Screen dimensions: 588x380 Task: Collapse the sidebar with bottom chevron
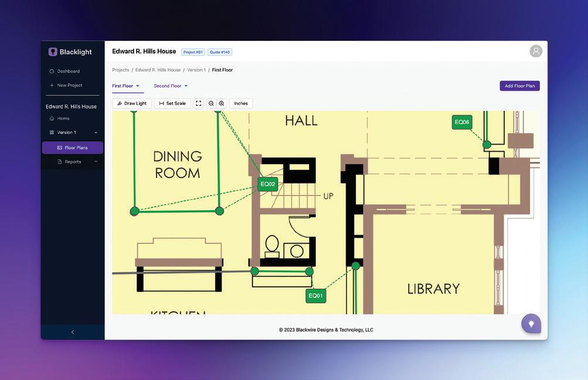72,332
